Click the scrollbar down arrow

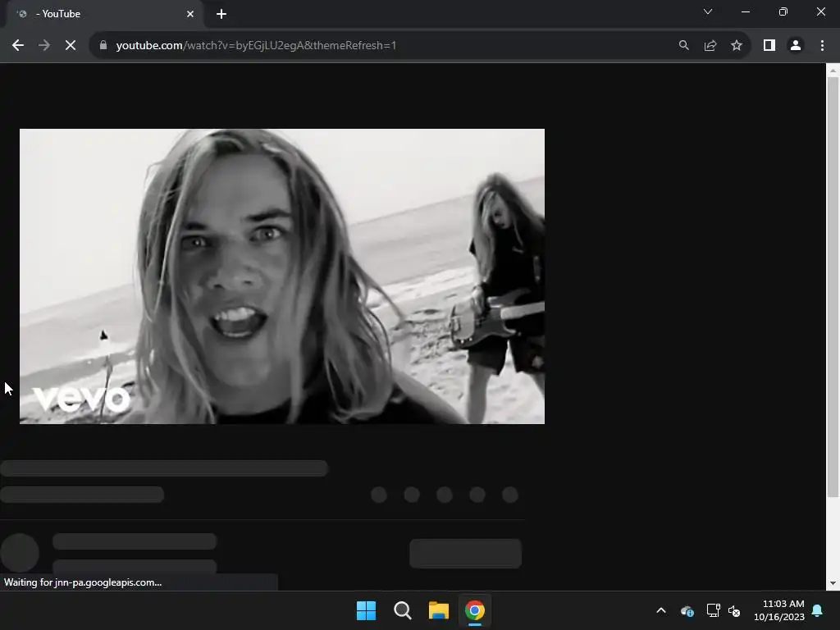833,583
